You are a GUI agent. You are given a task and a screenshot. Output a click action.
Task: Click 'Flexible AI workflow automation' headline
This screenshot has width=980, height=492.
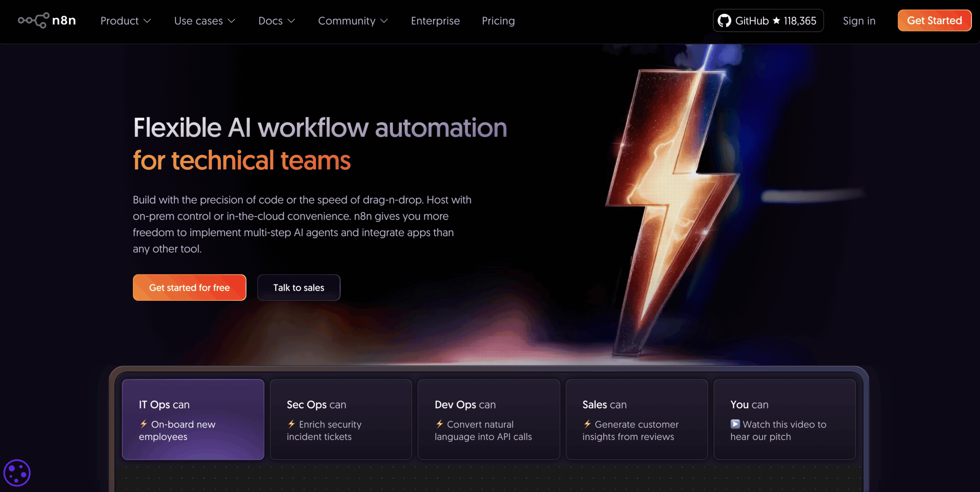pyautogui.click(x=320, y=128)
